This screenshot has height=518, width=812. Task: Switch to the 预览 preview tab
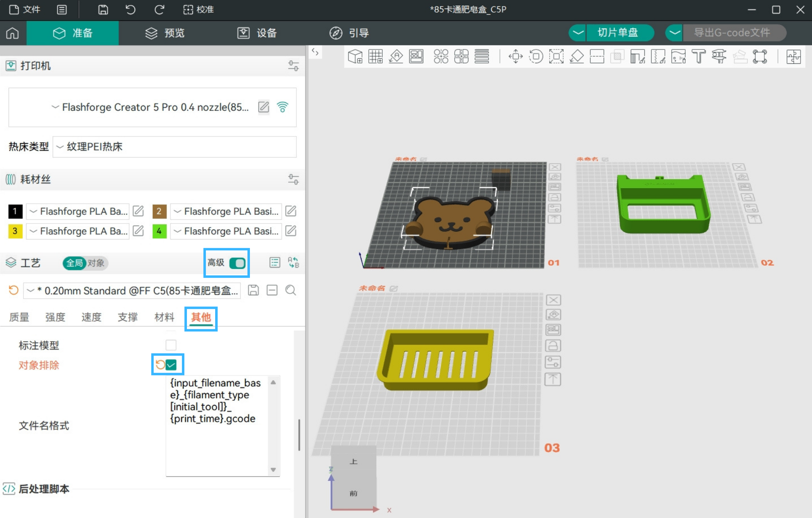pos(165,33)
